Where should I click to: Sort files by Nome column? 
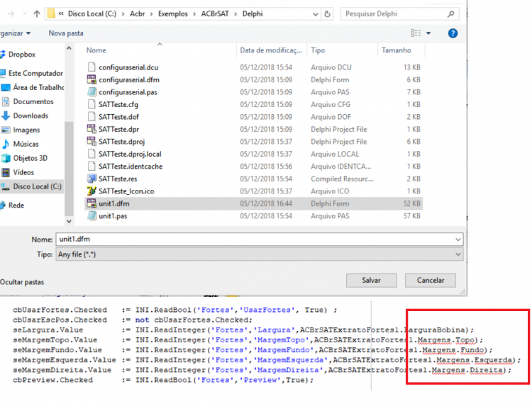coord(96,50)
